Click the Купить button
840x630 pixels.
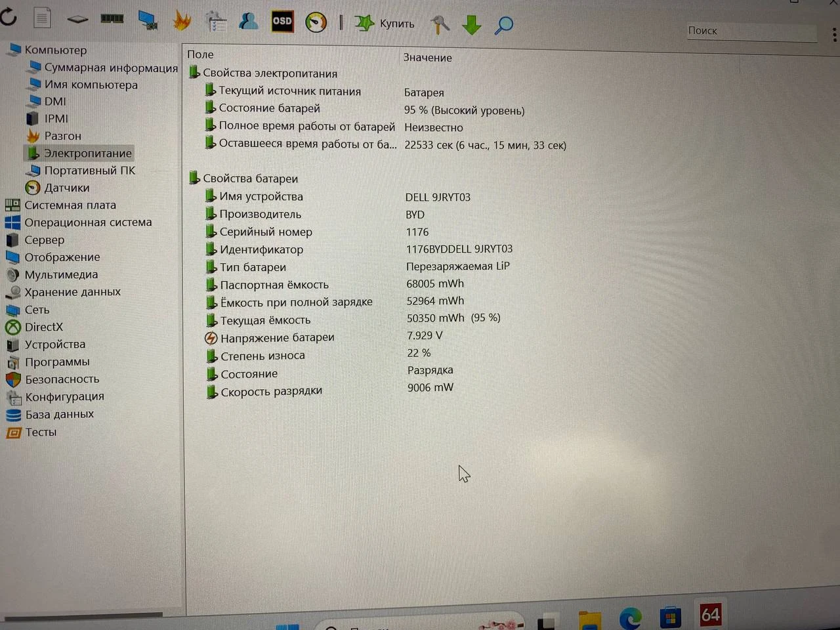(385, 24)
